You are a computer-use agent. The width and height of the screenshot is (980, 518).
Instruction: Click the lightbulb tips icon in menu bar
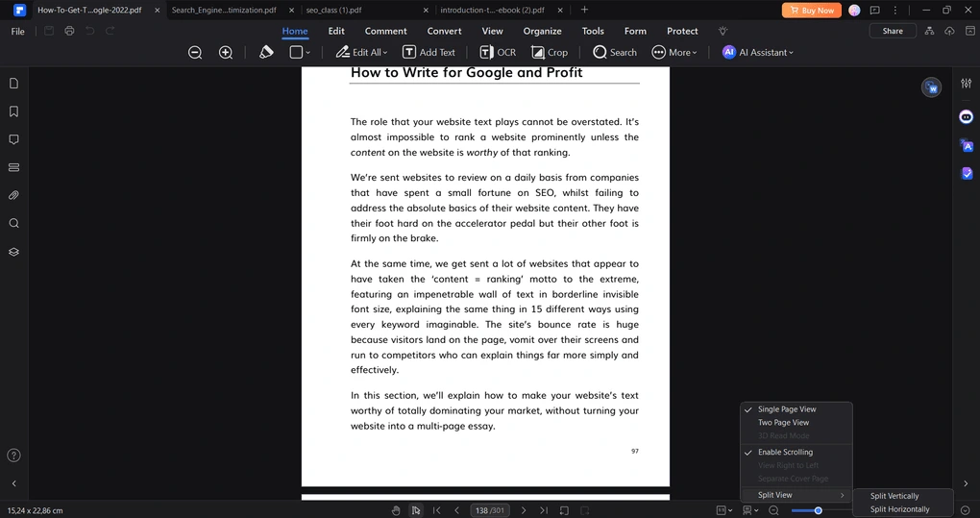pos(723,32)
